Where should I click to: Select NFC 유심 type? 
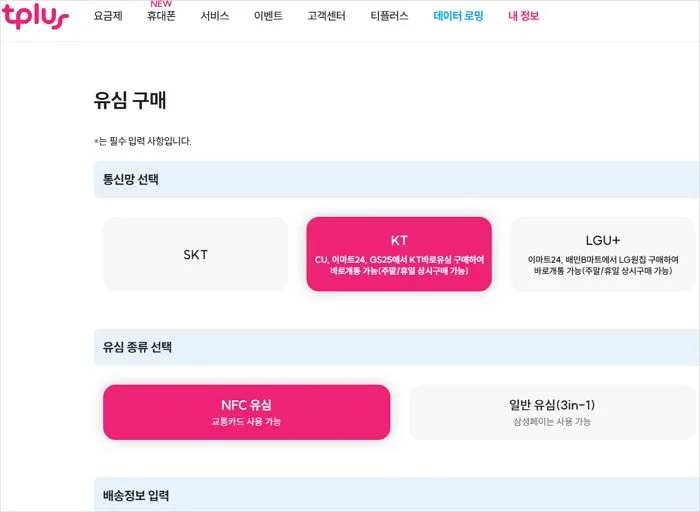pyautogui.click(x=246, y=412)
